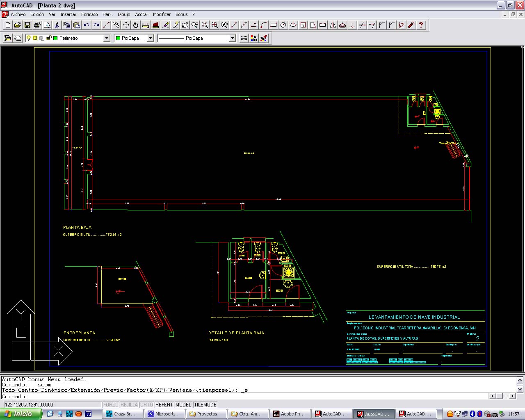This screenshot has width=525, height=420.
Task: Click the command line scroll-down arrow
Action: (x=520, y=389)
